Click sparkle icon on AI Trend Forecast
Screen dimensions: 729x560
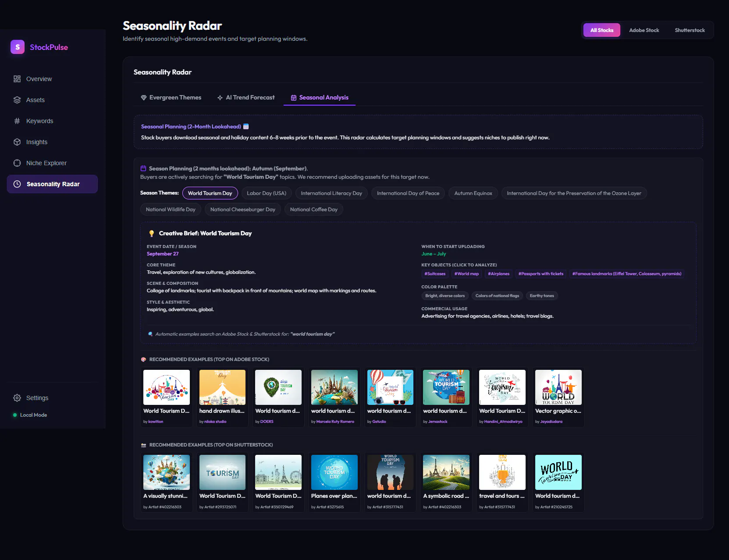220,98
